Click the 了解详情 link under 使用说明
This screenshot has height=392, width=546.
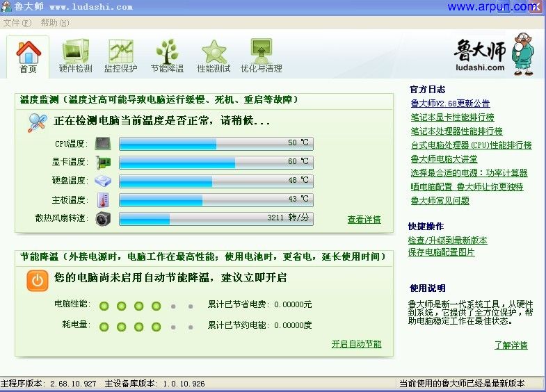[x=511, y=345]
